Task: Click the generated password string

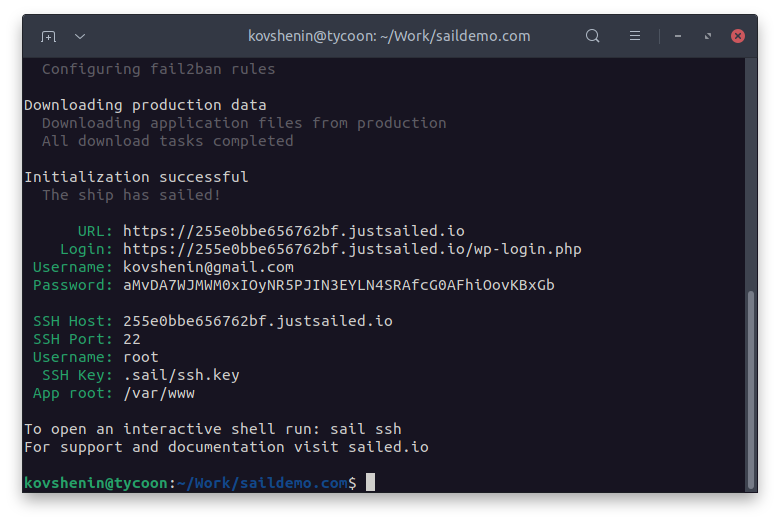Action: click(x=339, y=285)
